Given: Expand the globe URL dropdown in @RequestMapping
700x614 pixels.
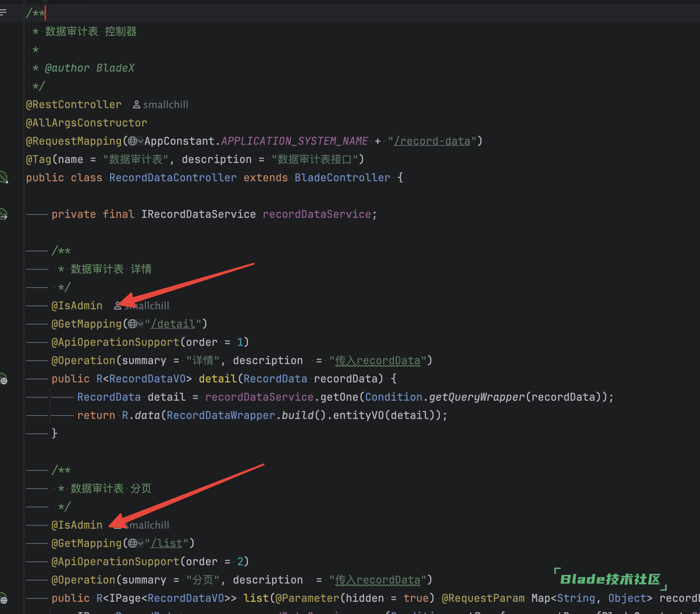Looking at the screenshot, I should click(136, 141).
